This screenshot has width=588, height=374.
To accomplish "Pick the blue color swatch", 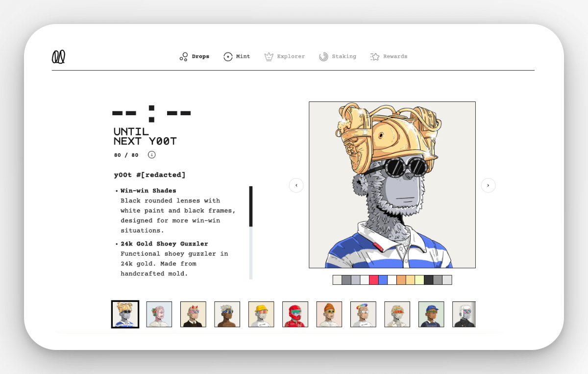I will [383, 280].
